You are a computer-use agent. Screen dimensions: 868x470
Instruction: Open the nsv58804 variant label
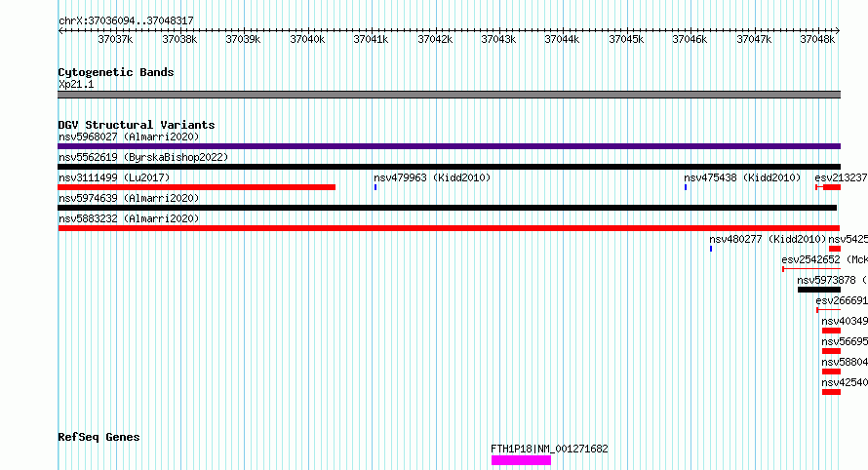point(845,362)
